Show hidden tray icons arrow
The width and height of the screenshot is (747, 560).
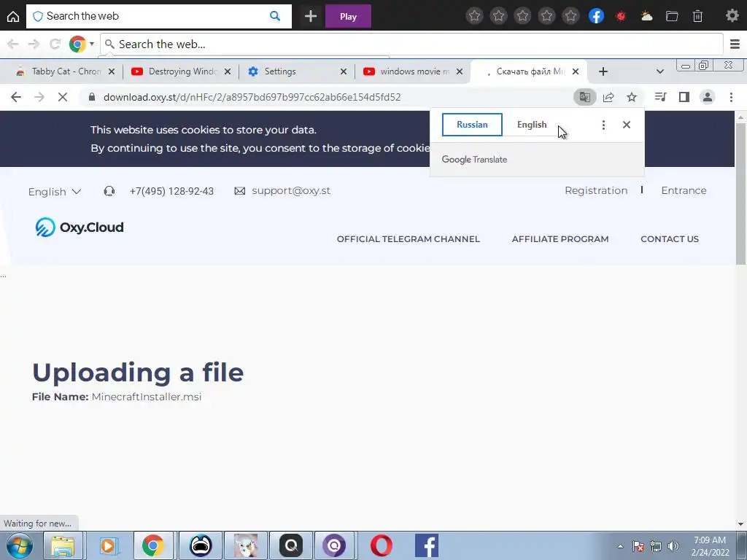pyautogui.click(x=620, y=546)
